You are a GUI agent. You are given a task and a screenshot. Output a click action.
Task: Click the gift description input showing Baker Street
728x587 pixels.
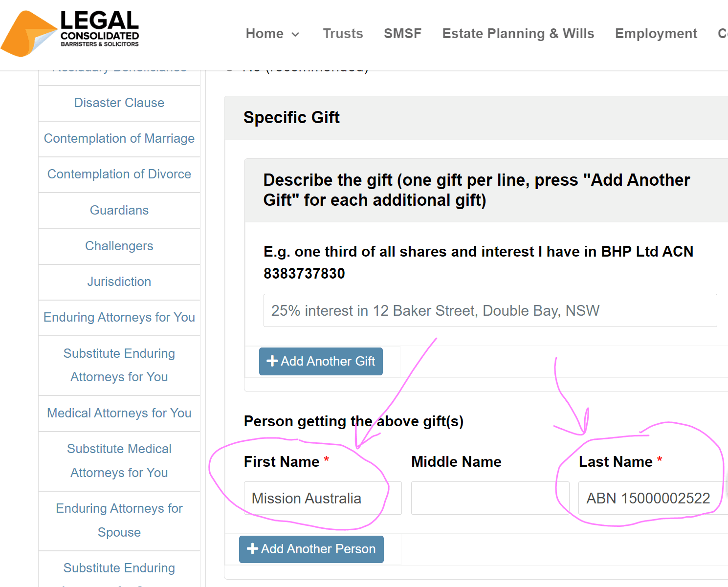point(489,310)
